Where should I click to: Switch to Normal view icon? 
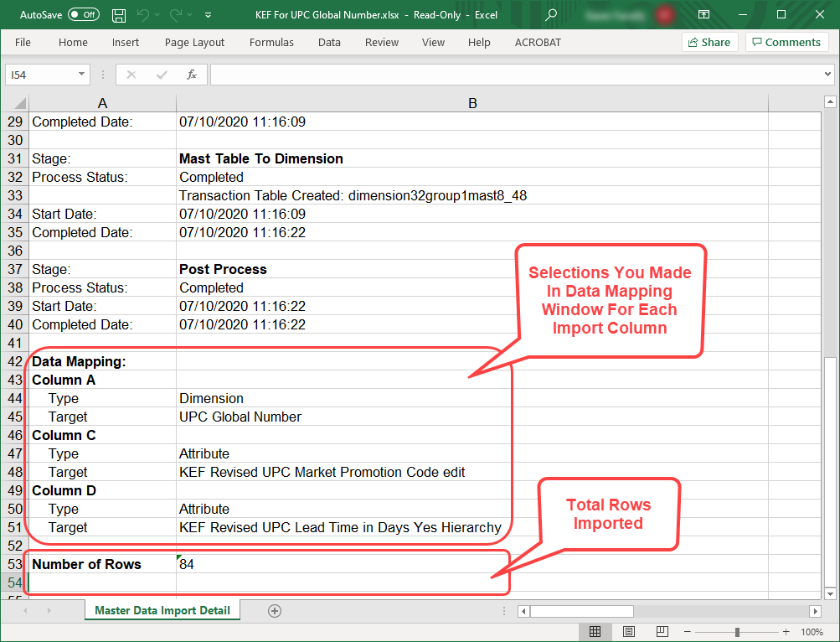pos(595,632)
